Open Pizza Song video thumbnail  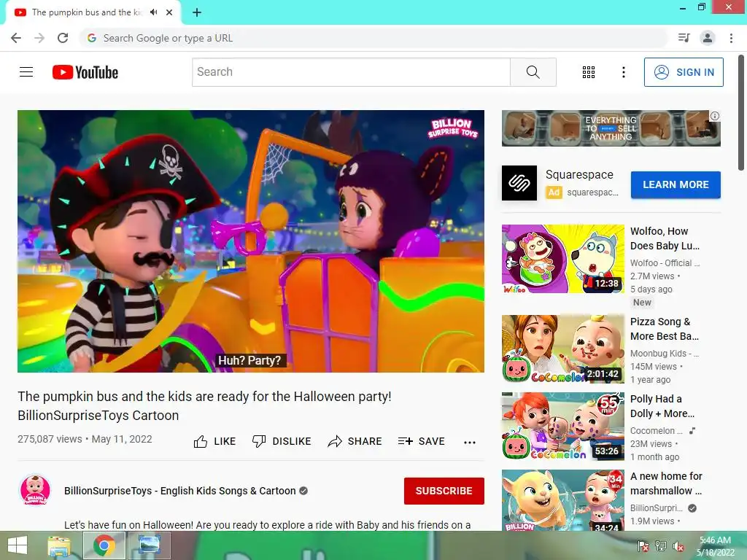(x=562, y=349)
